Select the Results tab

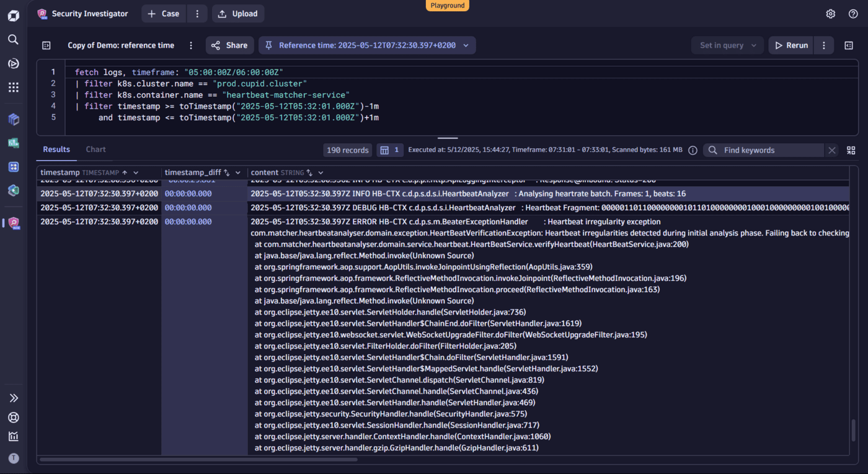[x=56, y=149]
